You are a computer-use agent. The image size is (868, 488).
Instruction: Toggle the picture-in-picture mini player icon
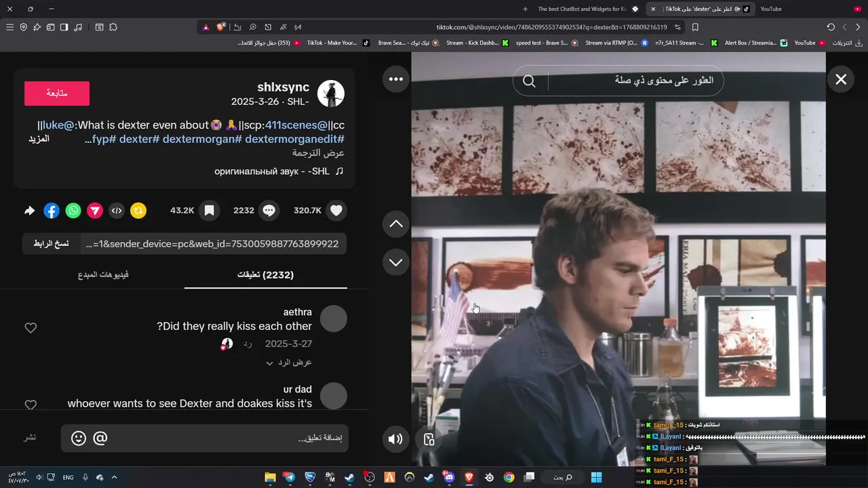click(x=429, y=439)
